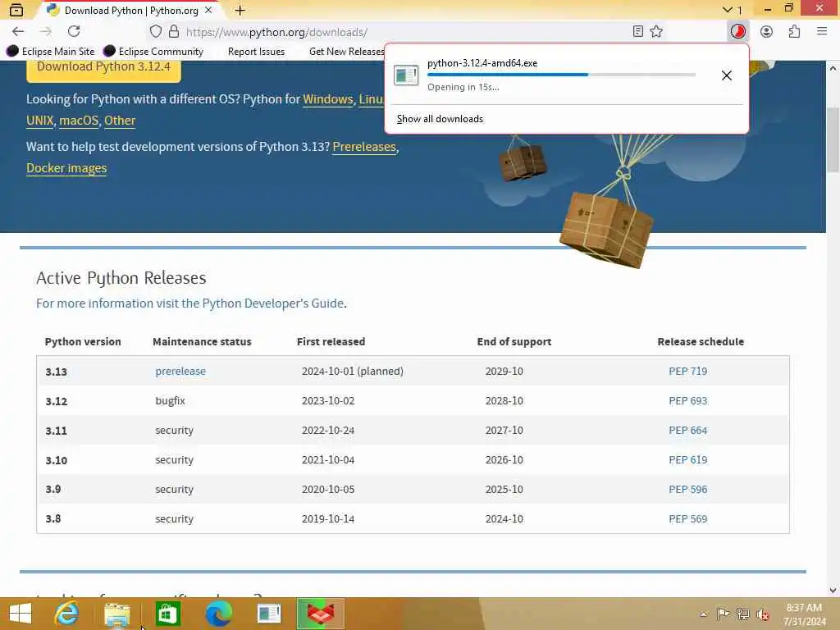The image size is (840, 630).
Task: Show hidden system tray icons
Action: 703,614
